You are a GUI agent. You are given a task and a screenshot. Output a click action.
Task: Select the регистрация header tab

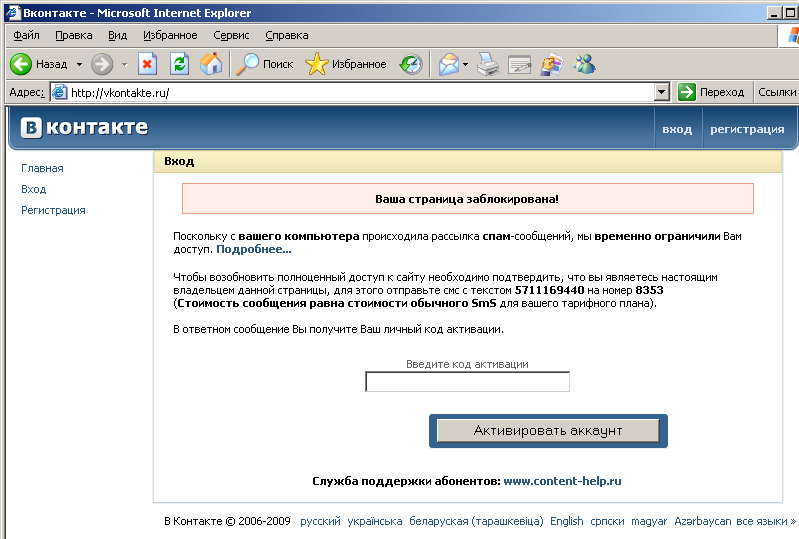tap(747, 129)
